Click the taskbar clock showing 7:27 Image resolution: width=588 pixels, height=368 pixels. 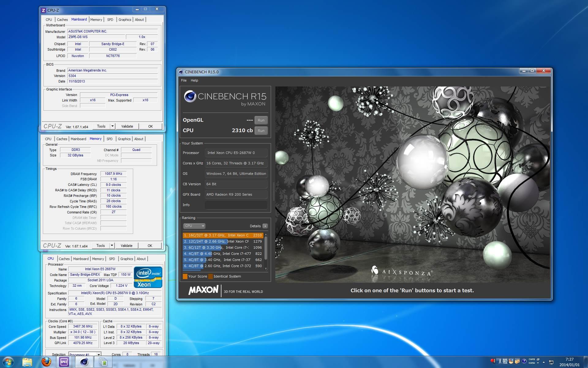coord(569,362)
